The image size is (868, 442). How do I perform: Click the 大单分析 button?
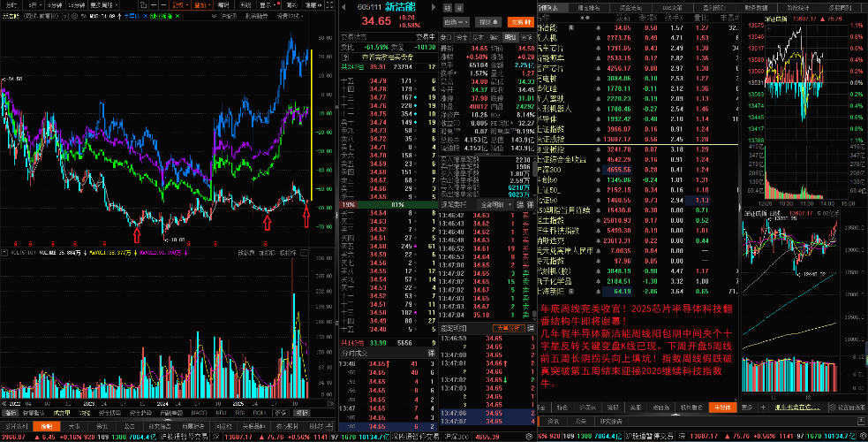click(509, 328)
